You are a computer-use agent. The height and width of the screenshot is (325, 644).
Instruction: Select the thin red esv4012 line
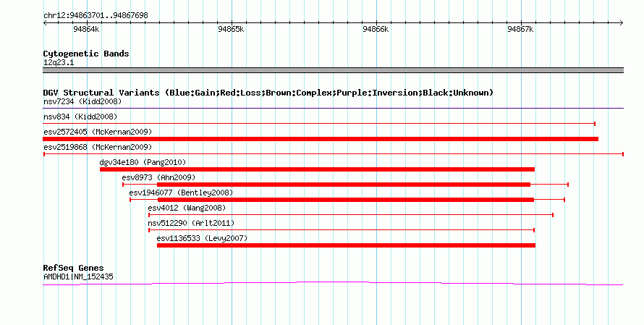[x=351, y=215]
